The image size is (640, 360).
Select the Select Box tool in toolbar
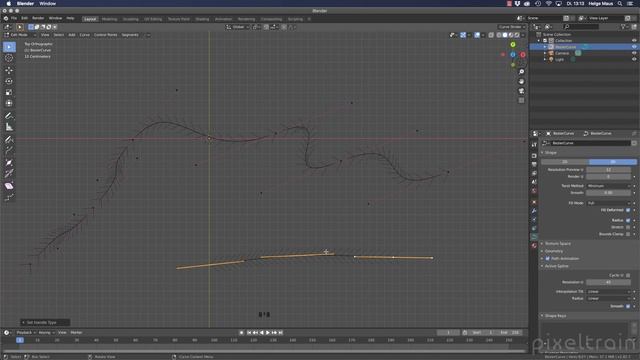click(9, 47)
